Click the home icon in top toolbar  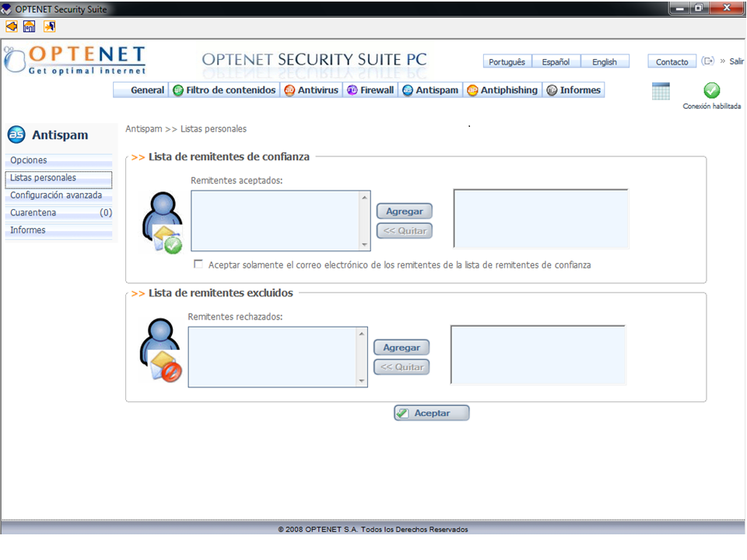(x=30, y=26)
